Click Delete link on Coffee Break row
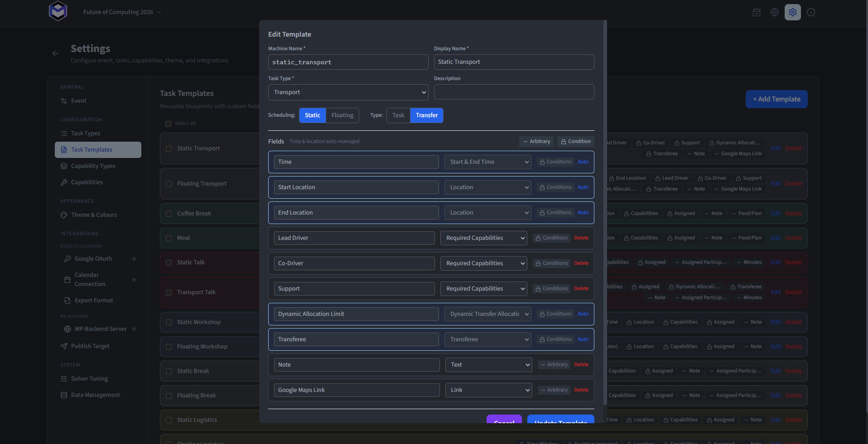The width and height of the screenshot is (868, 444). (793, 214)
